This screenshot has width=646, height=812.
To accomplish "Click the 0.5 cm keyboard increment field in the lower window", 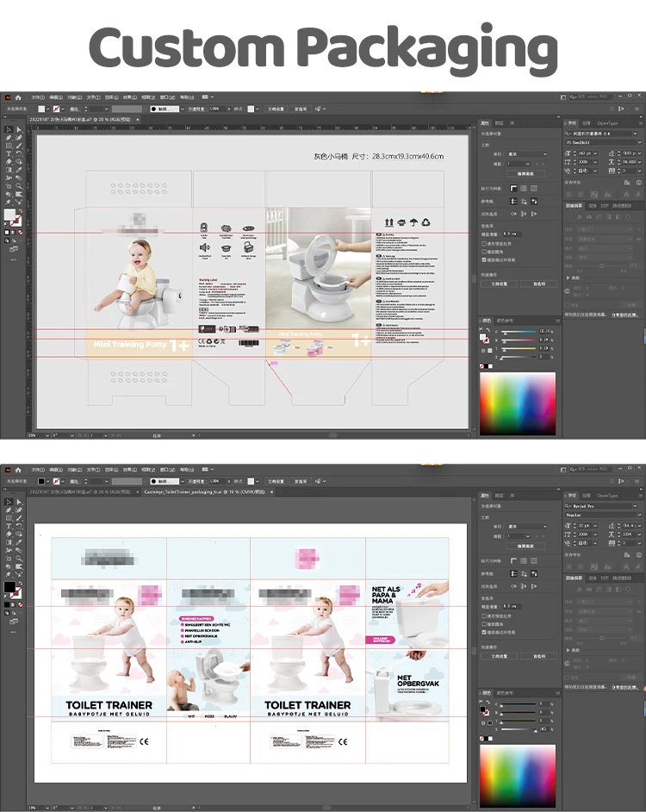I will [x=513, y=606].
